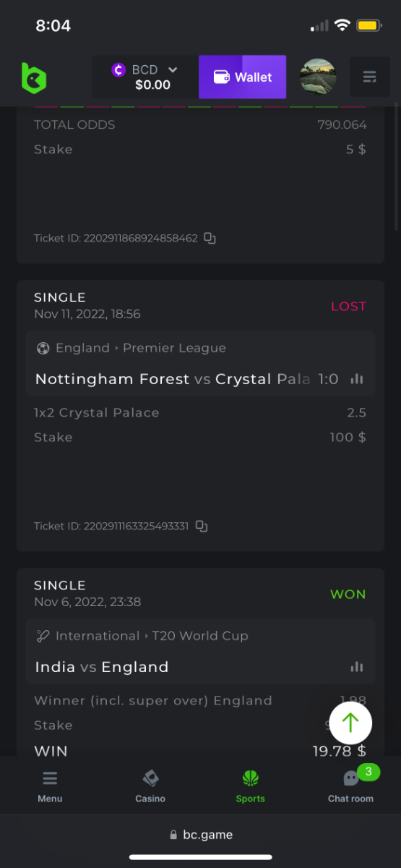
Task: Open the purple Wallet button
Action: coord(243,77)
